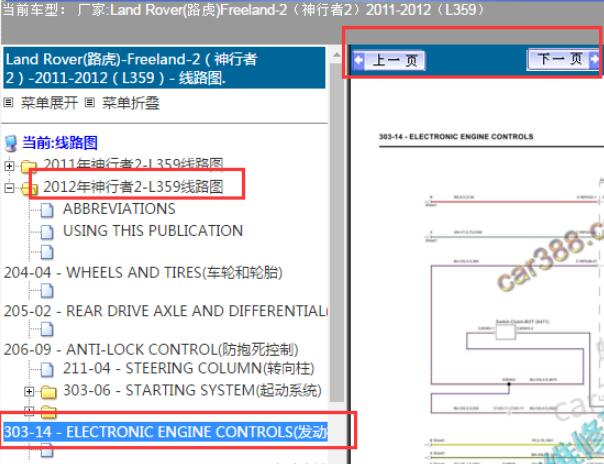604x464 pixels.
Task: Go to next page with 下一页 button
Action: (x=563, y=59)
